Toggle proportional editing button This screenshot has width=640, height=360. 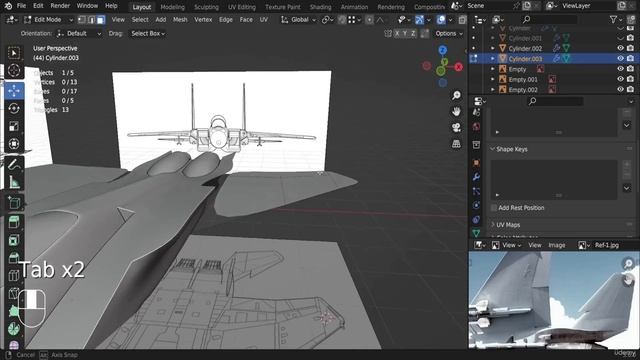[369, 20]
